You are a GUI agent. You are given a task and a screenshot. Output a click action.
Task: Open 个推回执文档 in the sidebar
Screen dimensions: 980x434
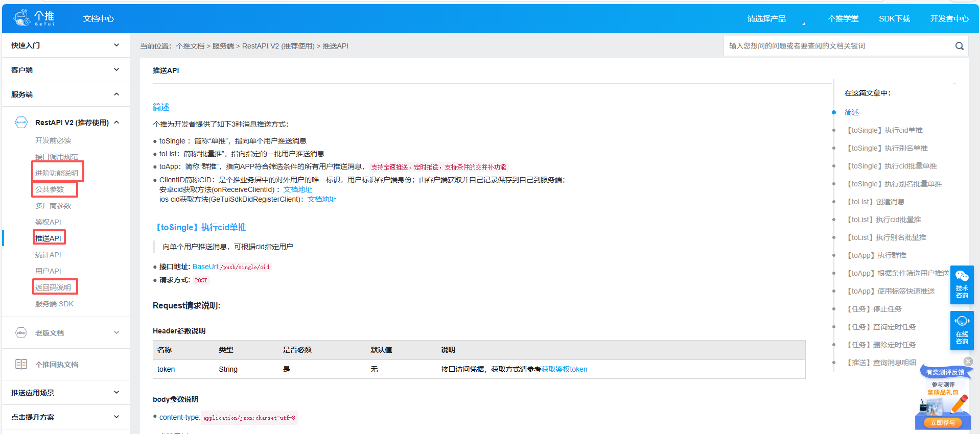click(57, 365)
